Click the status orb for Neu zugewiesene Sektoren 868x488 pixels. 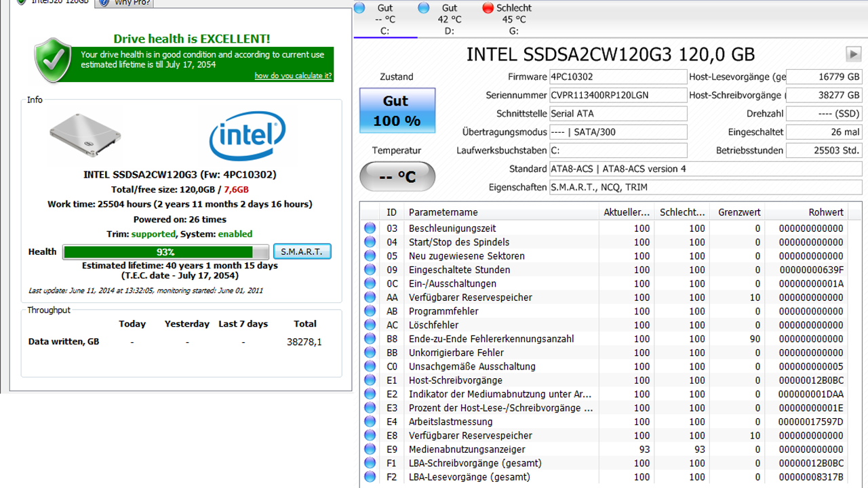tap(370, 256)
